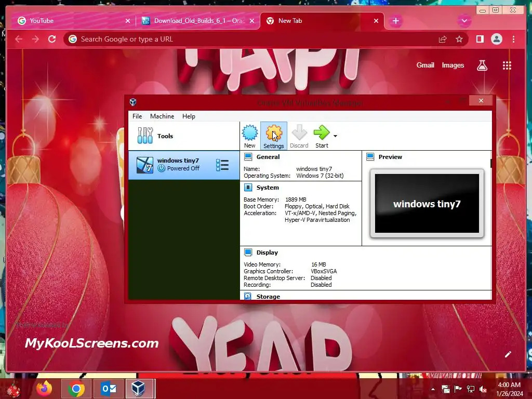Screen dimensions: 532x399
Task: Click the Operating System value Windows 7 (32-bit)
Action: 320,176
